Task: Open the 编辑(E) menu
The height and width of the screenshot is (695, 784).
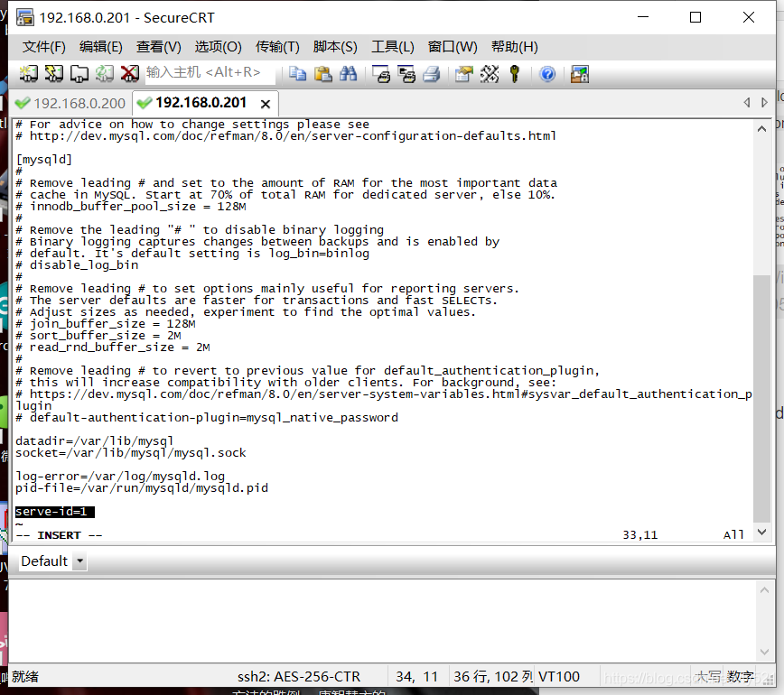Action: pyautogui.click(x=101, y=47)
